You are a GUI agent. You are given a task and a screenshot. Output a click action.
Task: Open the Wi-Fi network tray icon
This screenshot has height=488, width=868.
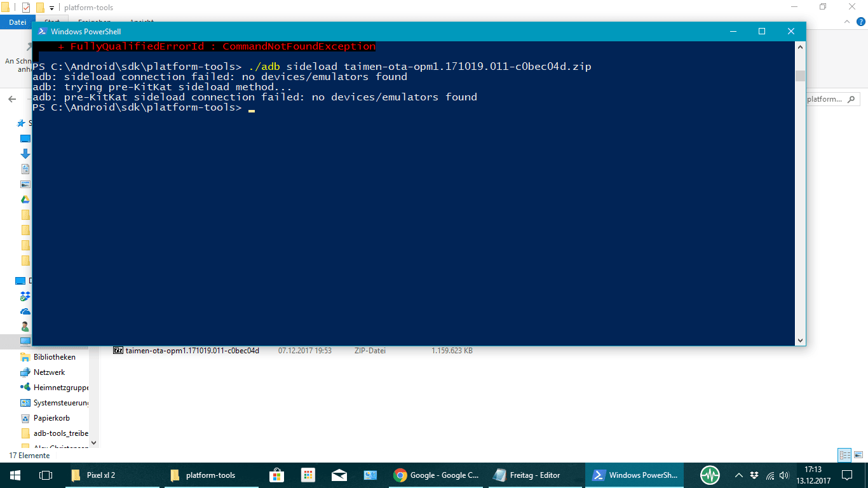pos(770,475)
